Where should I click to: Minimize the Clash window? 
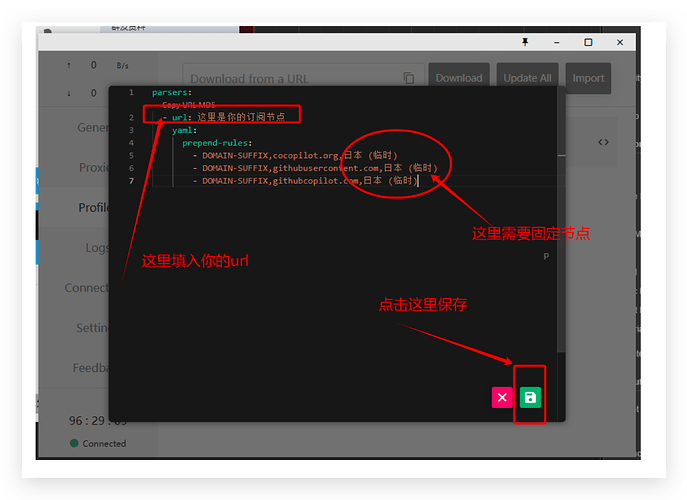[556, 42]
